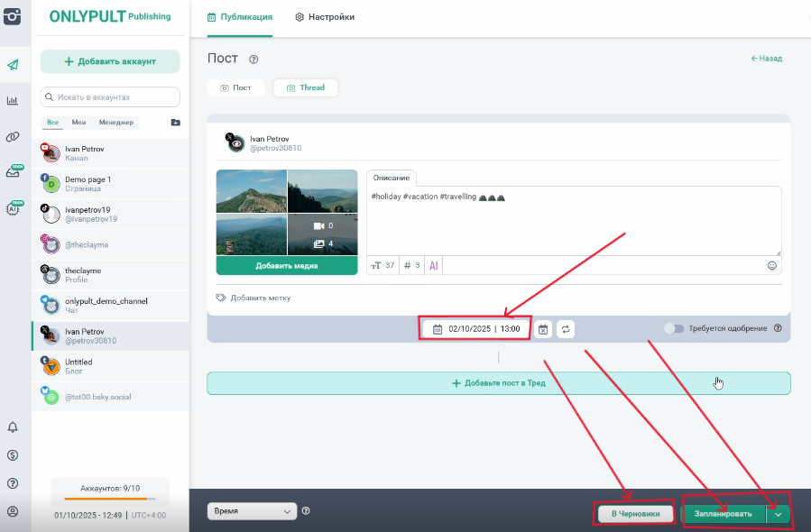Open the link builder sidebar icon

coord(13,137)
